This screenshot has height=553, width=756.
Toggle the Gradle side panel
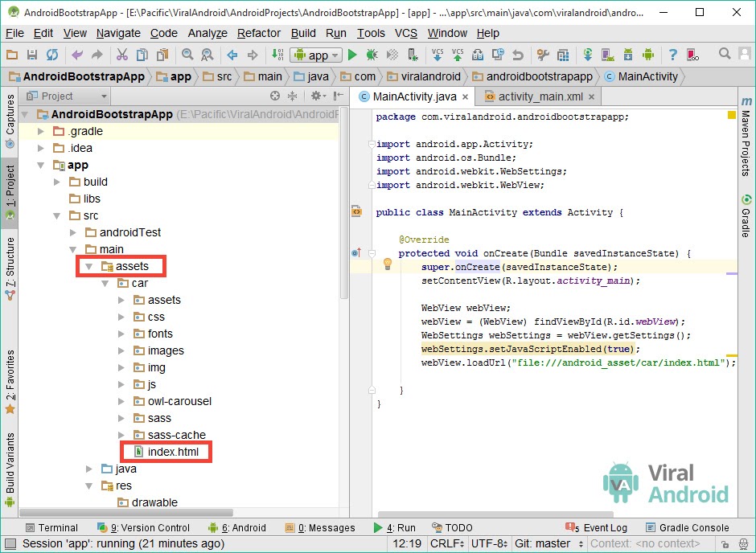(746, 215)
